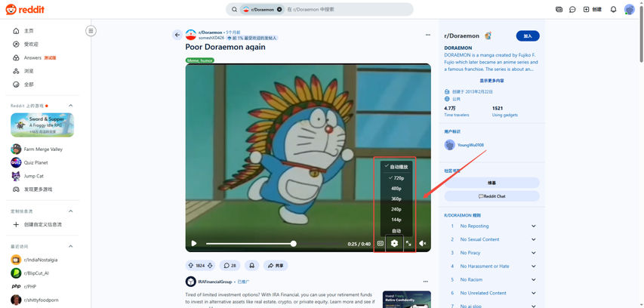Enter fullscreen video mode
The width and height of the screenshot is (644, 308).
coord(408,244)
